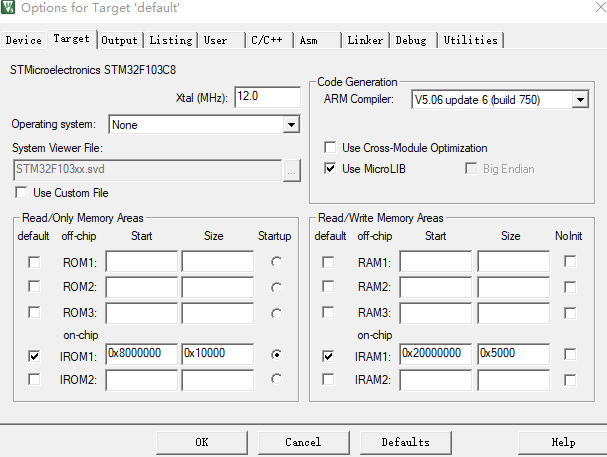Screen dimensions: 607x457
Task: Check the RAM2 default checkbox
Action: [328, 287]
